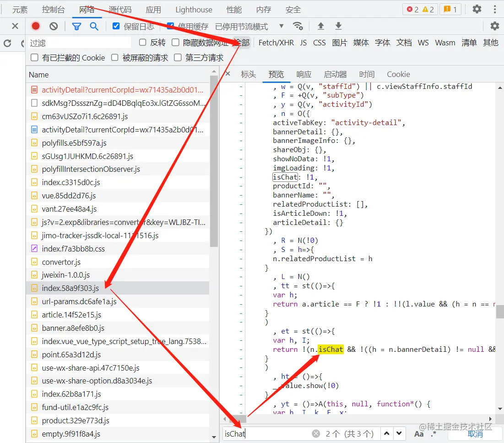Go to next search match

pyautogui.click(x=399, y=433)
